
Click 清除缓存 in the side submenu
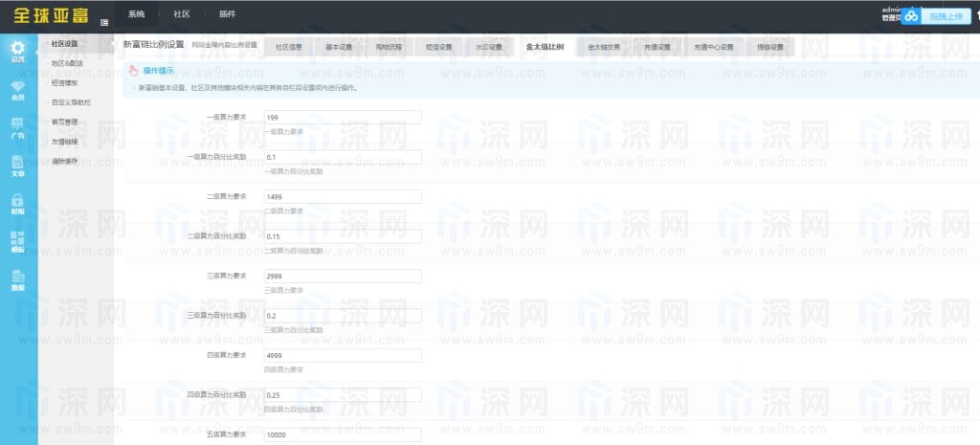click(65, 161)
